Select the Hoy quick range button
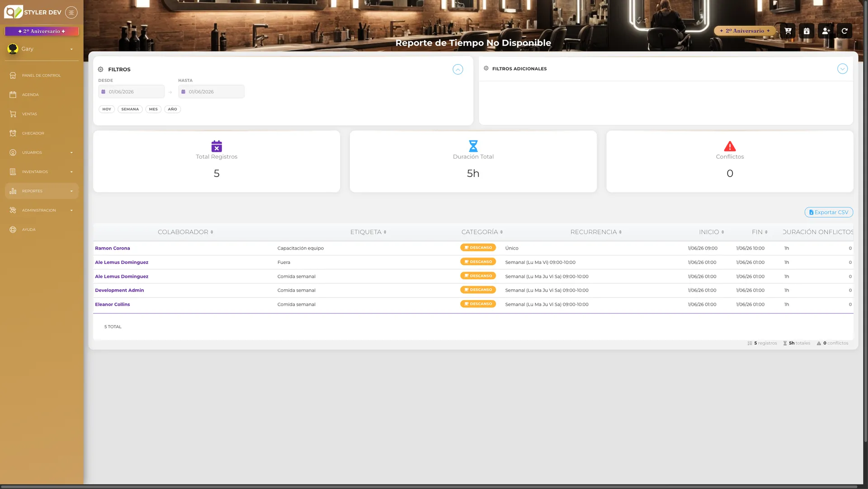Viewport: 868px width, 489px height. pyautogui.click(x=107, y=109)
